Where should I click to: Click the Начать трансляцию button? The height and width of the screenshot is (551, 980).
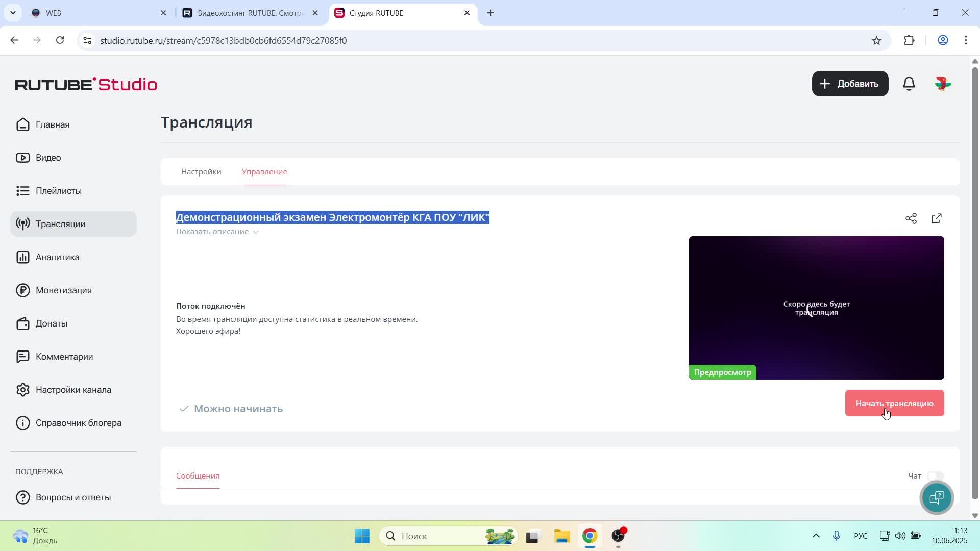tap(894, 404)
